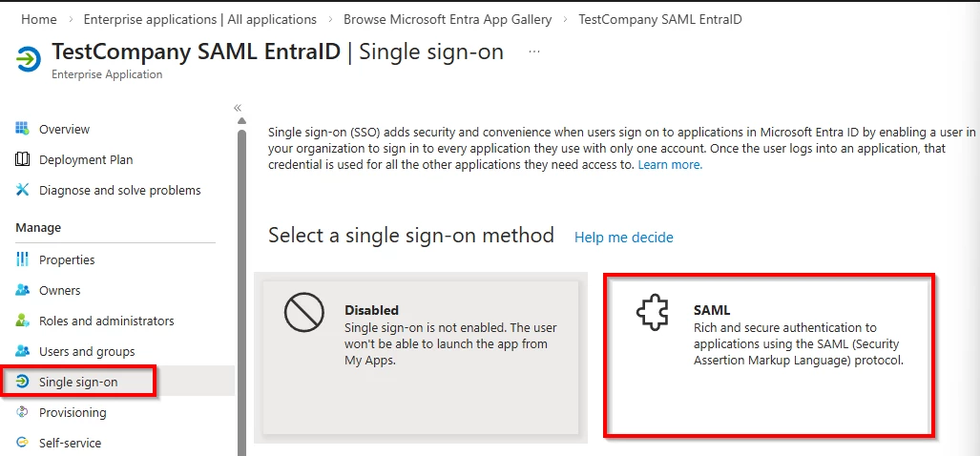
Task: Click the Learn more link
Action: click(x=670, y=164)
